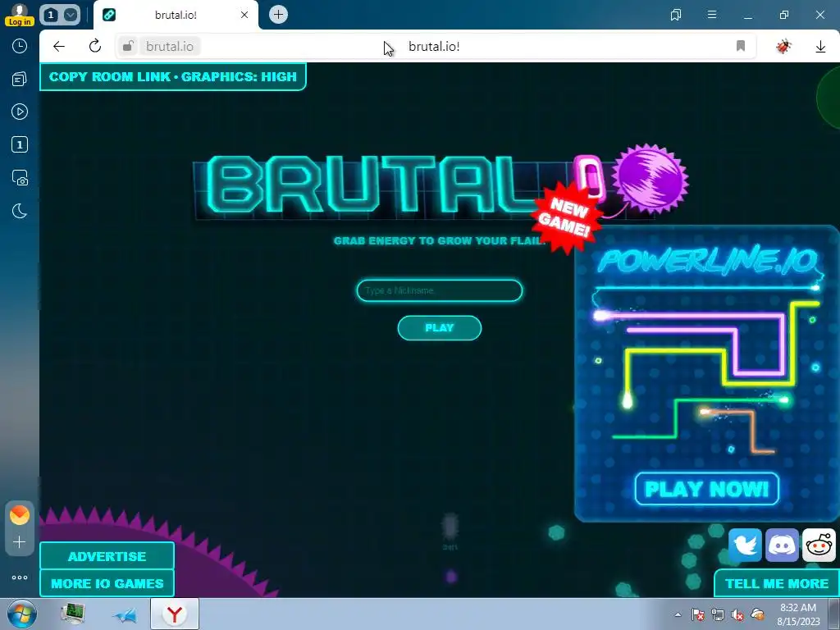Open the sidebar three-dots menu
Screen dimensions: 840x630
20,577
